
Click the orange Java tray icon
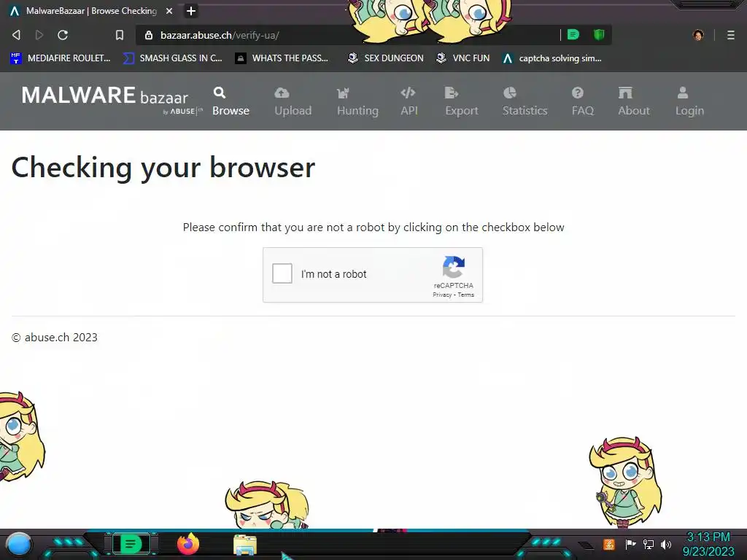tap(609, 544)
